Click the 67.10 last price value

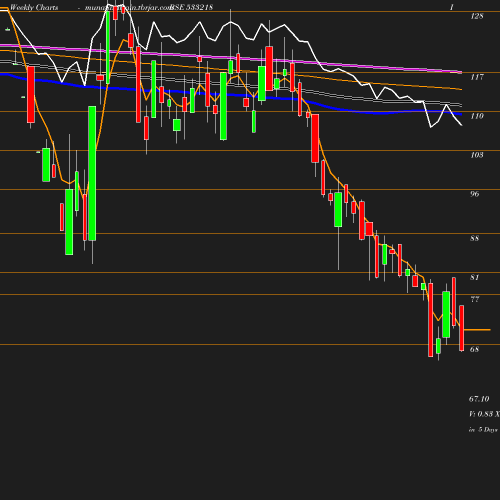479,399
